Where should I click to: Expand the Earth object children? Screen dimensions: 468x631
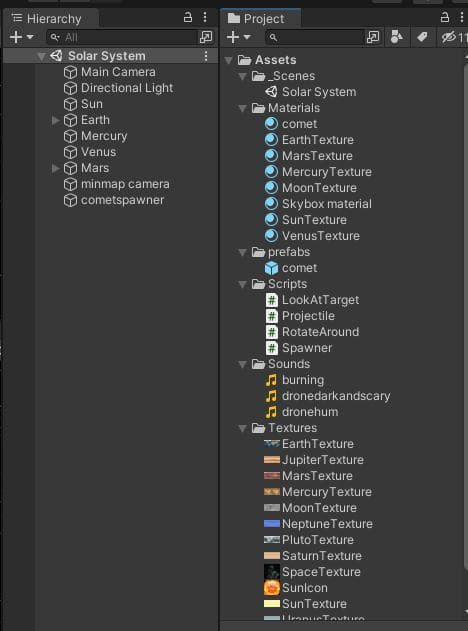tap(56, 120)
